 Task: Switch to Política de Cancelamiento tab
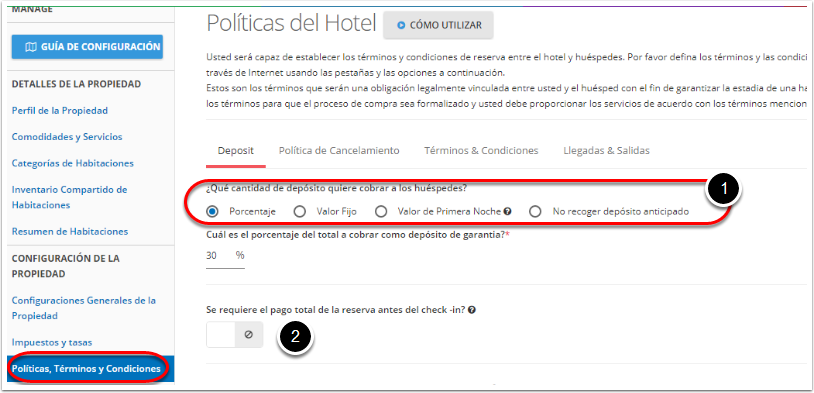click(x=339, y=151)
